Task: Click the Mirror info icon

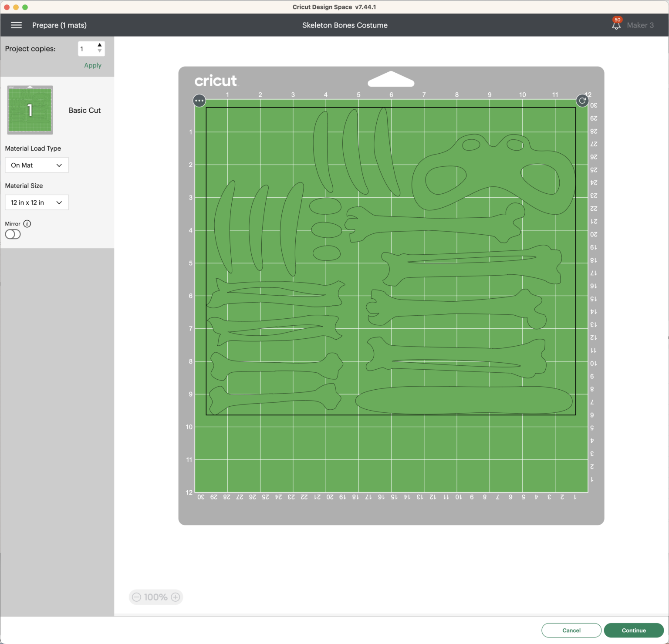Action: (x=27, y=224)
